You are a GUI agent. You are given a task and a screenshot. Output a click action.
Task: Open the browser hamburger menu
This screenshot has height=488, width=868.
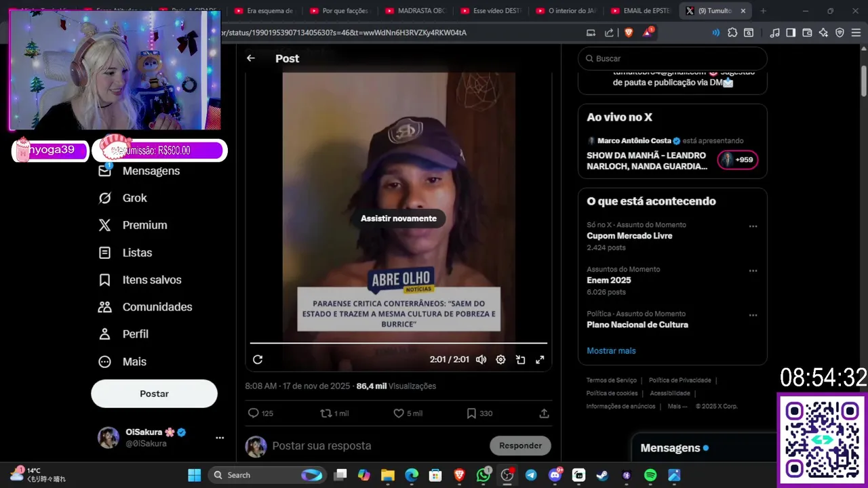click(x=856, y=33)
